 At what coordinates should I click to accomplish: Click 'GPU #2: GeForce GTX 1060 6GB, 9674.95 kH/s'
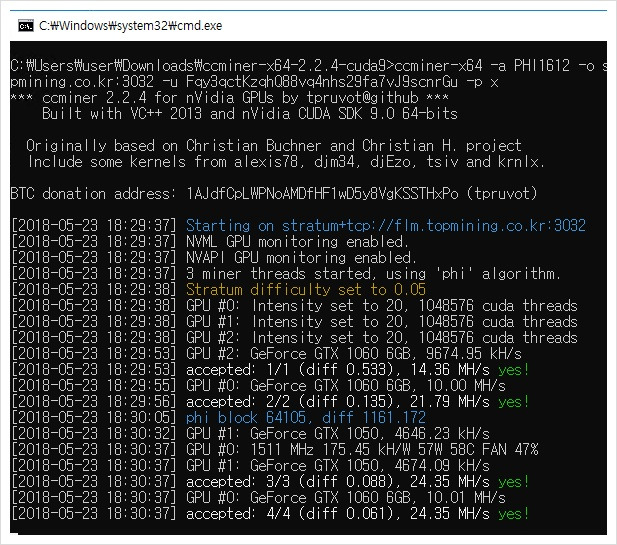click(353, 354)
